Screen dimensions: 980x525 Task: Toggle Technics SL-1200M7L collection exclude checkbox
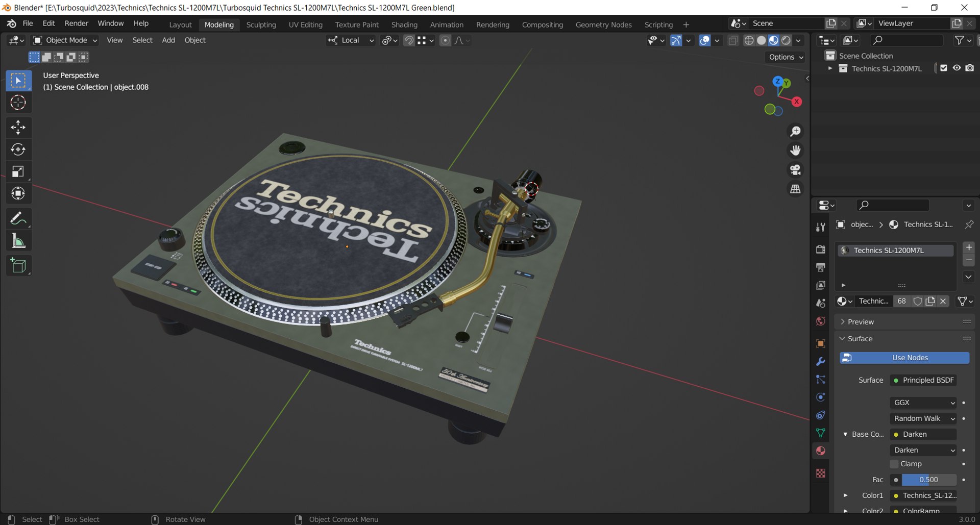(x=944, y=68)
